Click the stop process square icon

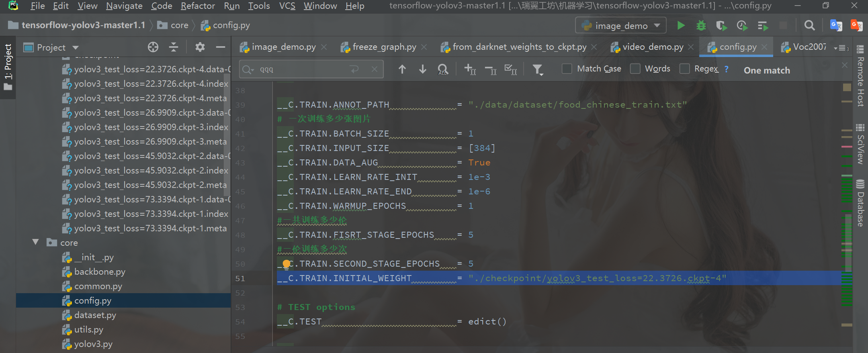coord(783,26)
